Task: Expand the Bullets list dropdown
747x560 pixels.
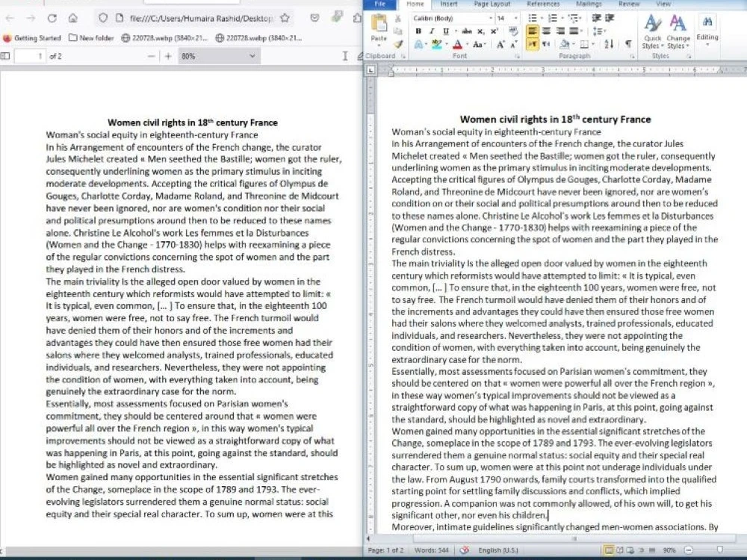Action: (541, 18)
